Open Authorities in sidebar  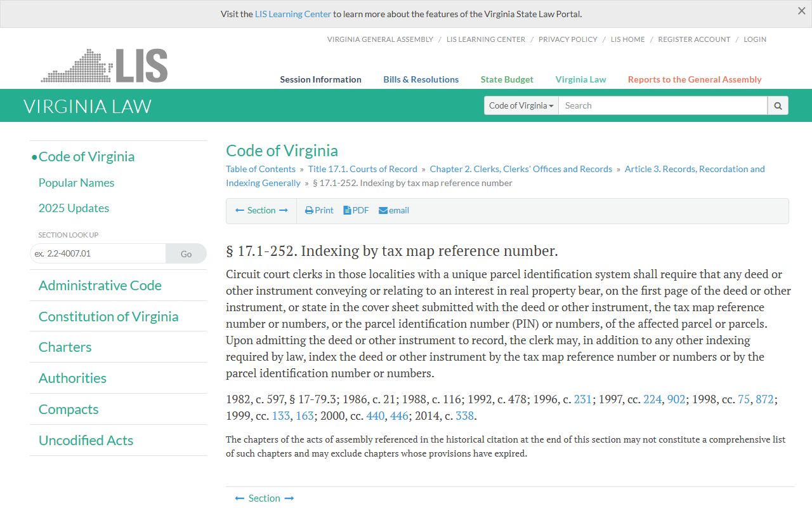[x=72, y=378]
